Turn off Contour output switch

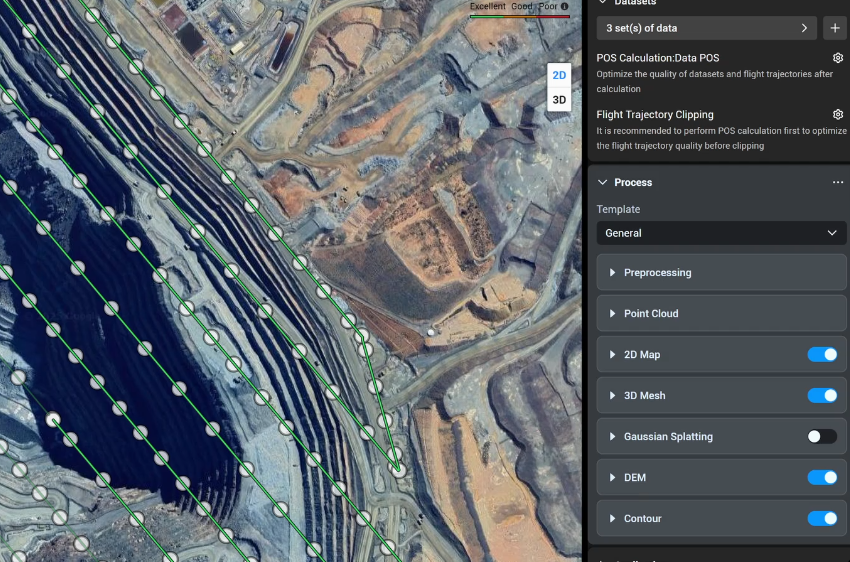click(x=822, y=519)
